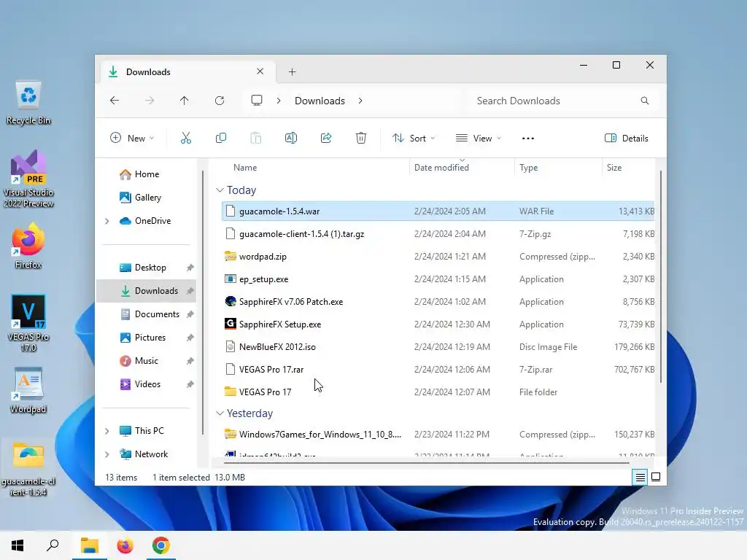The width and height of the screenshot is (747, 560).
Task: Select guacamole-client-1.5.4 (1).tar.gz file
Action: pos(438,234)
